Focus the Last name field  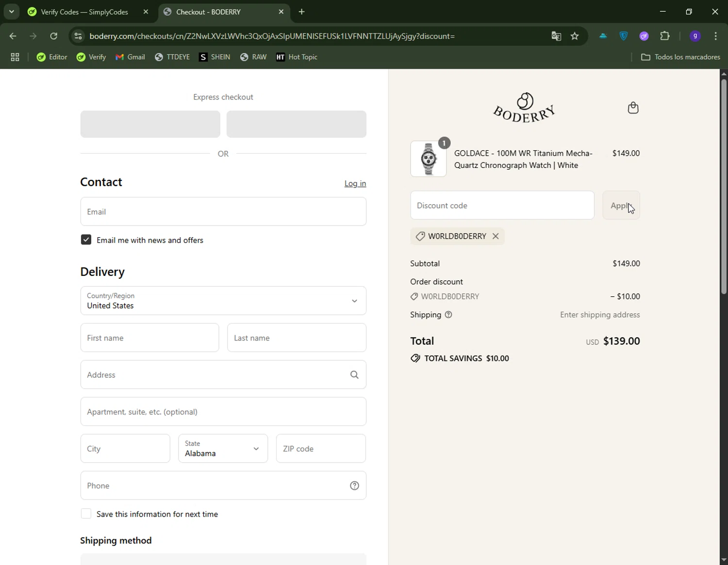point(297,338)
